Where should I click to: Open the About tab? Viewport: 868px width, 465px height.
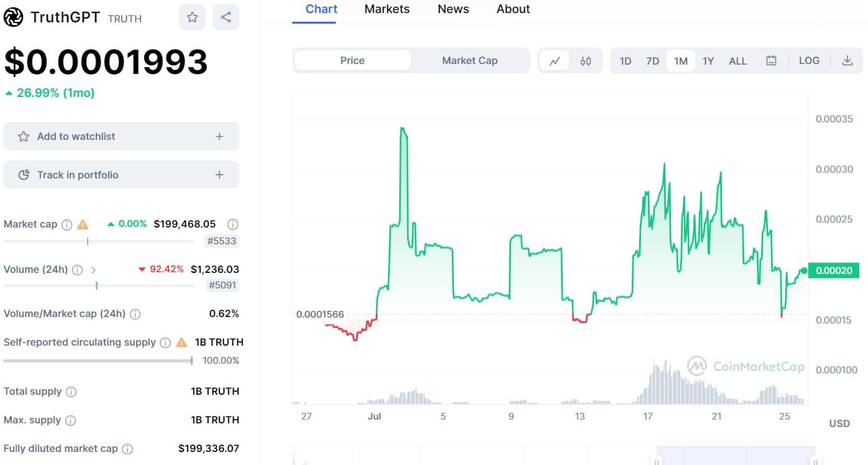coord(513,9)
